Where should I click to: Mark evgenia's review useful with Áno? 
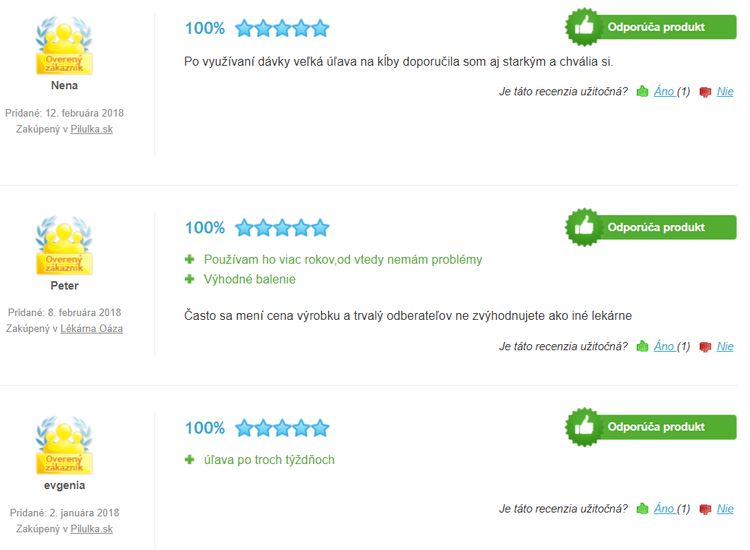[664, 508]
